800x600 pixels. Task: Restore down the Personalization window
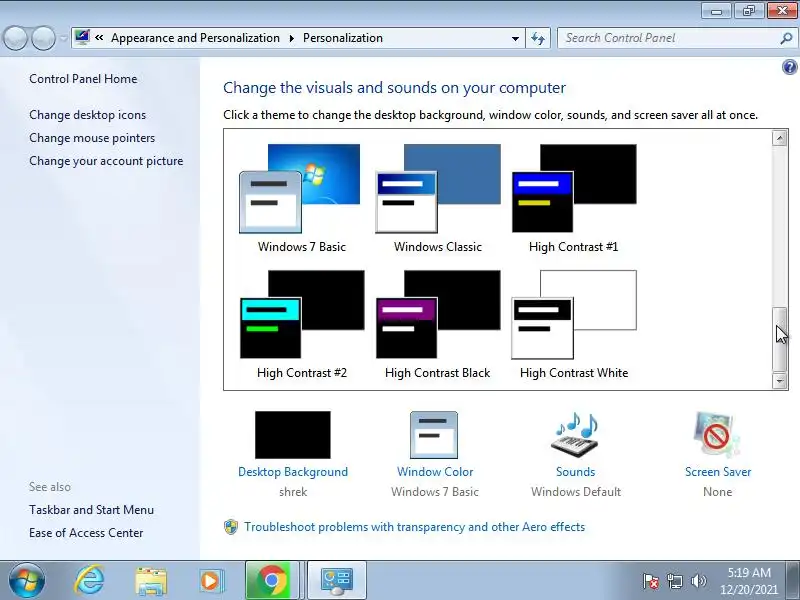pyautogui.click(x=748, y=10)
